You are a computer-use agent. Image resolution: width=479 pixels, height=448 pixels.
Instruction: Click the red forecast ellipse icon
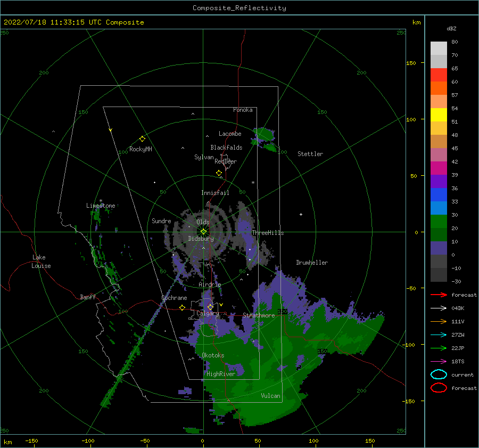tap(439, 388)
